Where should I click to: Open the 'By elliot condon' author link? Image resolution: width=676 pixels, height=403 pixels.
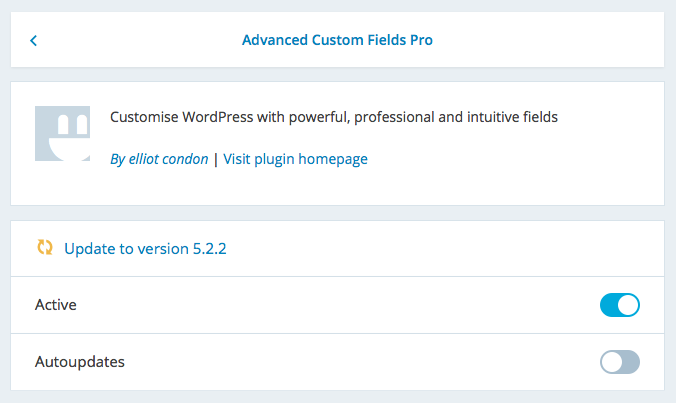click(x=159, y=159)
